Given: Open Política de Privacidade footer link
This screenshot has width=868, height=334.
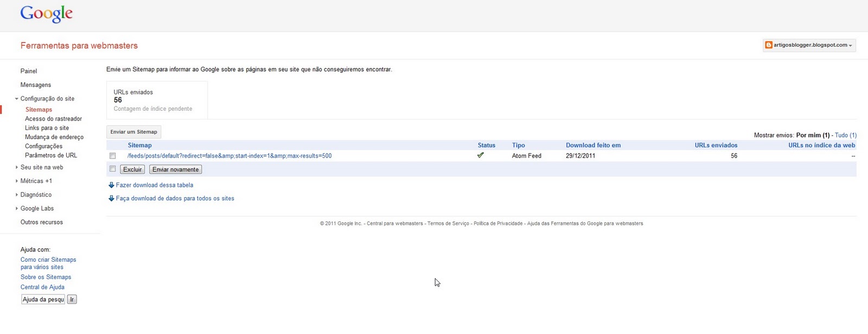Looking at the screenshot, I should (498, 224).
